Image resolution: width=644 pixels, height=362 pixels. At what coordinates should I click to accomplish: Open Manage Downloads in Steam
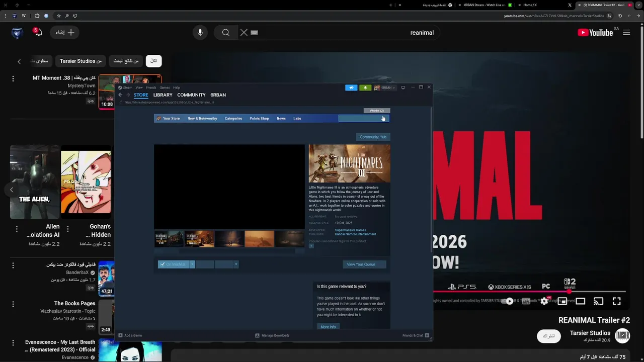(x=272, y=335)
